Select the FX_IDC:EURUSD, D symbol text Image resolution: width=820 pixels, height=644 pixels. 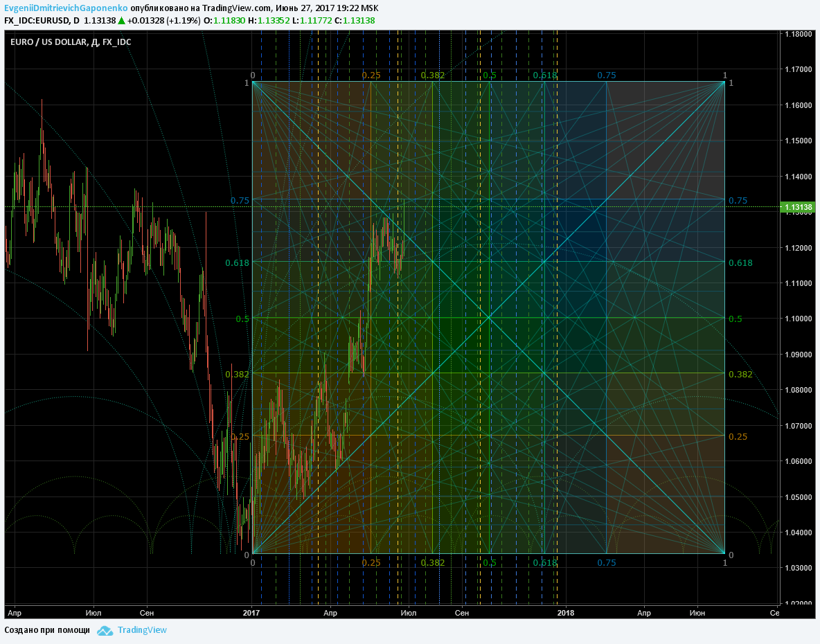coord(42,21)
